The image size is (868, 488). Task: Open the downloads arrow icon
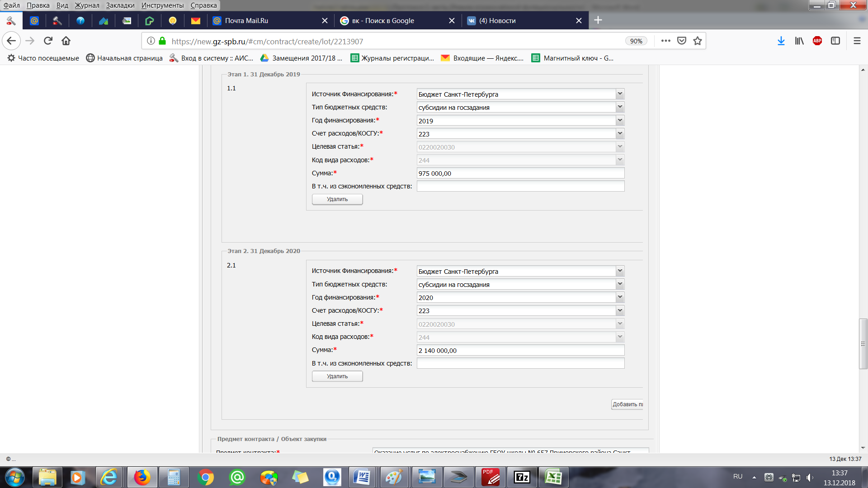(x=781, y=41)
